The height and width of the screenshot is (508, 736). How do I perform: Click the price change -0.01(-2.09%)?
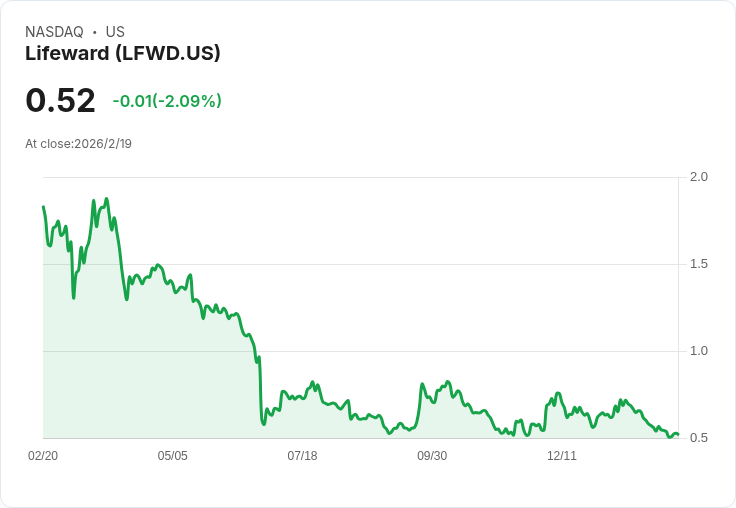pos(167,101)
